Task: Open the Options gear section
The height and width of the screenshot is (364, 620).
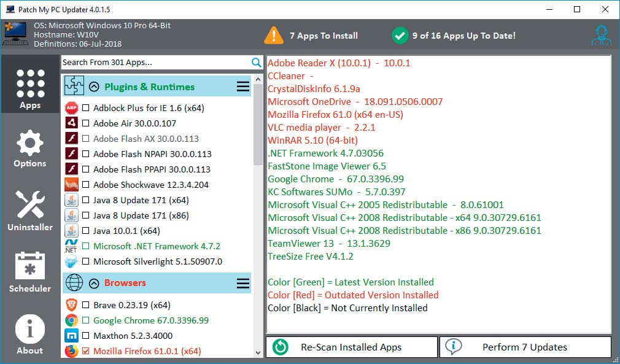Action: 30,149
